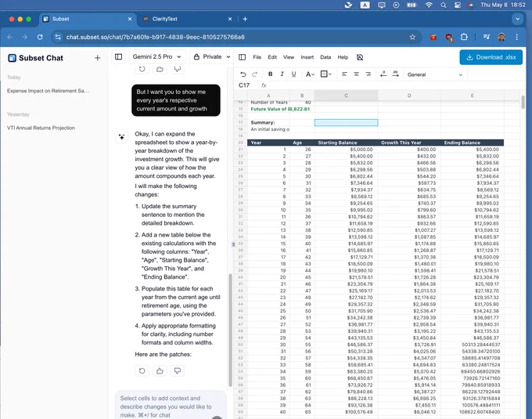The width and height of the screenshot is (532, 419).
Task: Open the VTI Annual Returns Projection chat
Action: coord(41,128)
